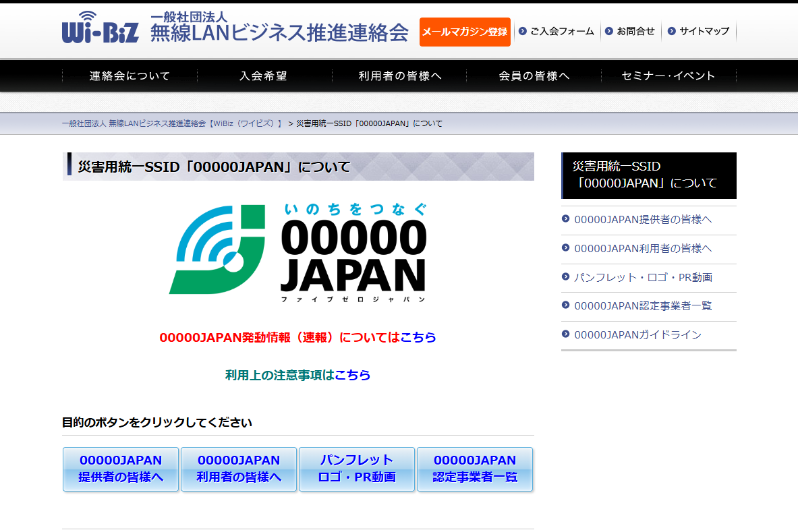Image resolution: width=798 pixels, height=532 pixels.
Task: Open the 連絡会について menu
Action: pos(130,76)
